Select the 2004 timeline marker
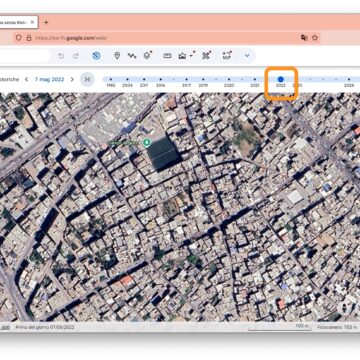 click(x=127, y=79)
